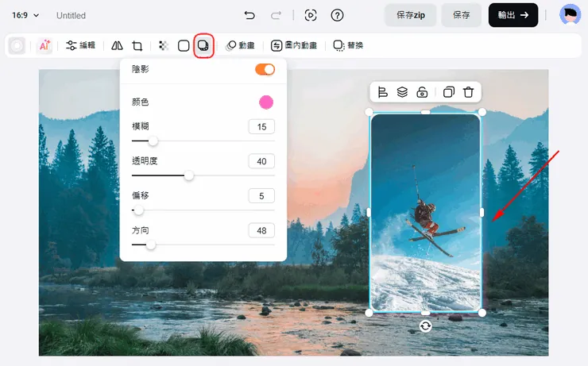Toggle the lock icon on floating toolbar
This screenshot has height=366, width=588.
point(423,92)
